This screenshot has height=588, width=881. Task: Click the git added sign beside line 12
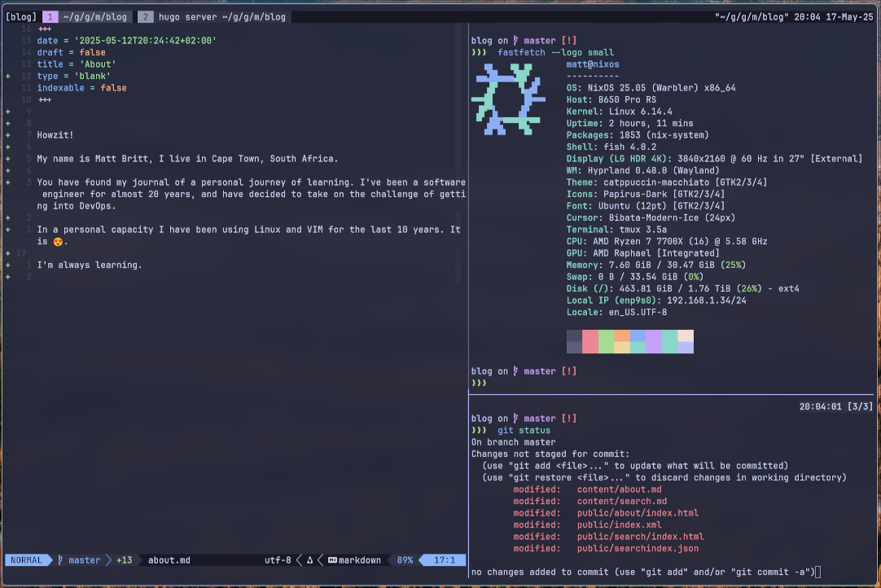pyautogui.click(x=8, y=76)
